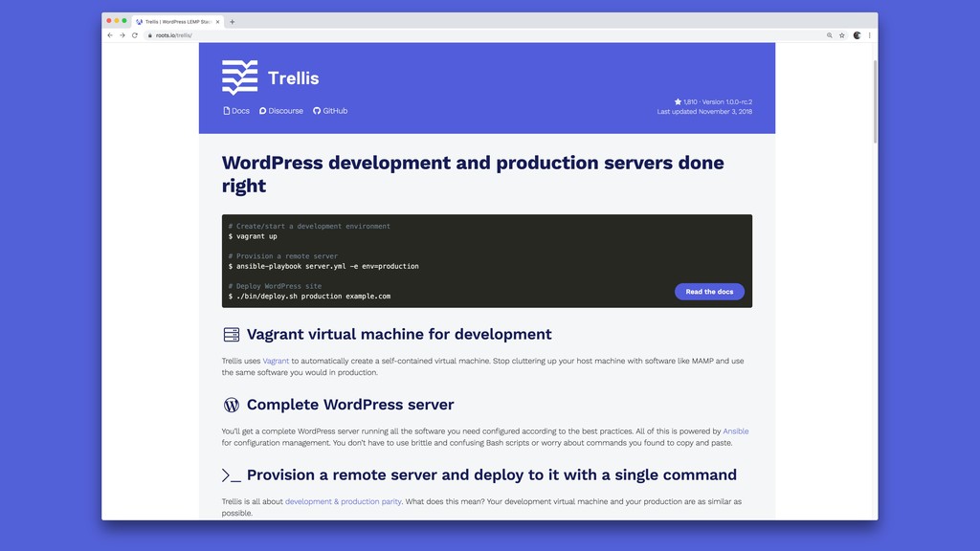Click the ./bin/deploy.sh production command
The width and height of the screenshot is (980, 551).
coord(309,297)
